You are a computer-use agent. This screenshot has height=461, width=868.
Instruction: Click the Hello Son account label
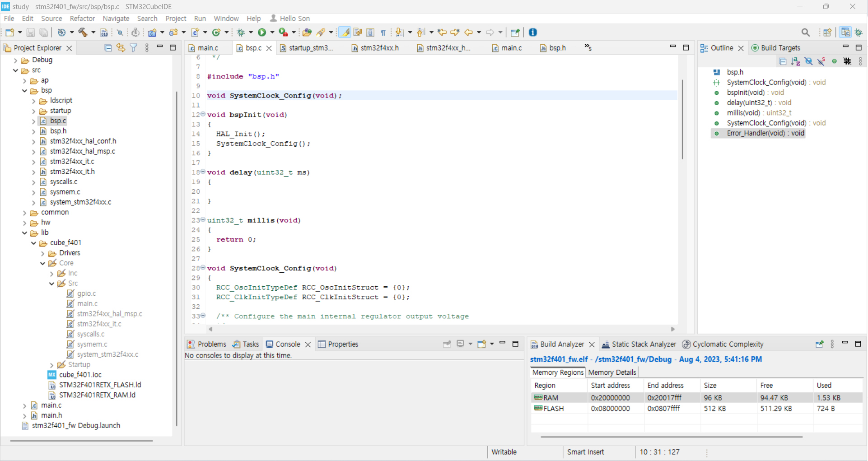[290, 19]
